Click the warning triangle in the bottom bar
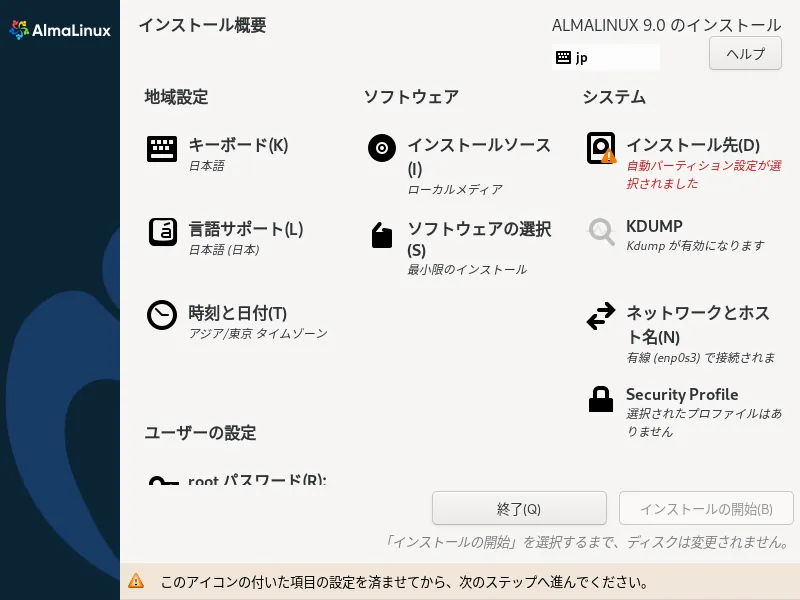The width and height of the screenshot is (800, 600). (136, 581)
